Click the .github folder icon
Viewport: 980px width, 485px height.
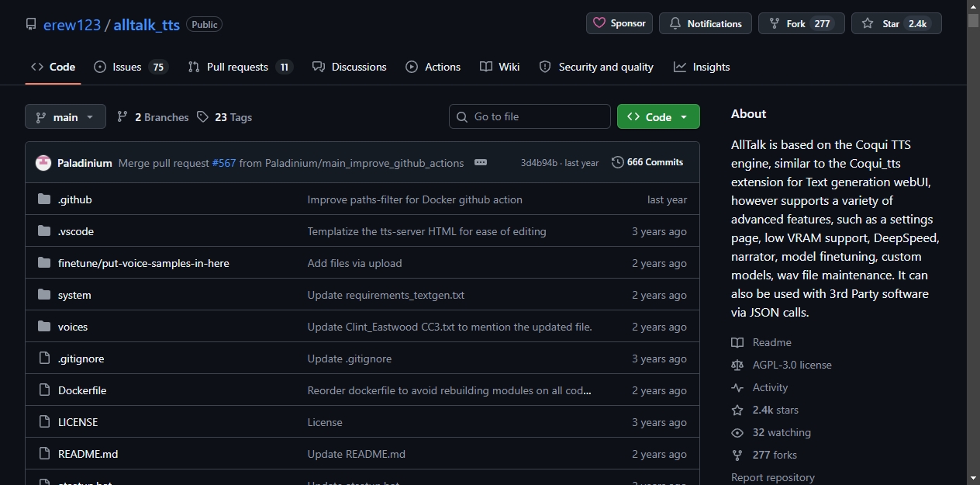pyautogui.click(x=44, y=199)
